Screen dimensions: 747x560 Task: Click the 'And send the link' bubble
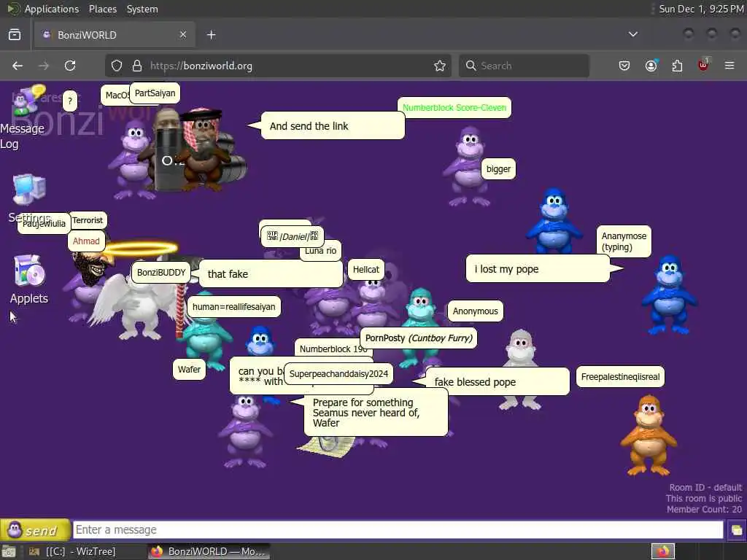coord(333,125)
